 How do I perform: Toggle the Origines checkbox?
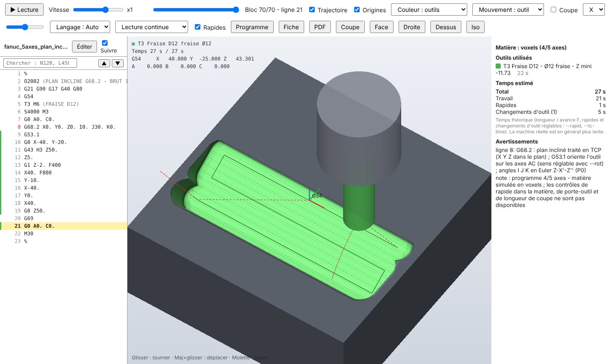(x=357, y=9)
